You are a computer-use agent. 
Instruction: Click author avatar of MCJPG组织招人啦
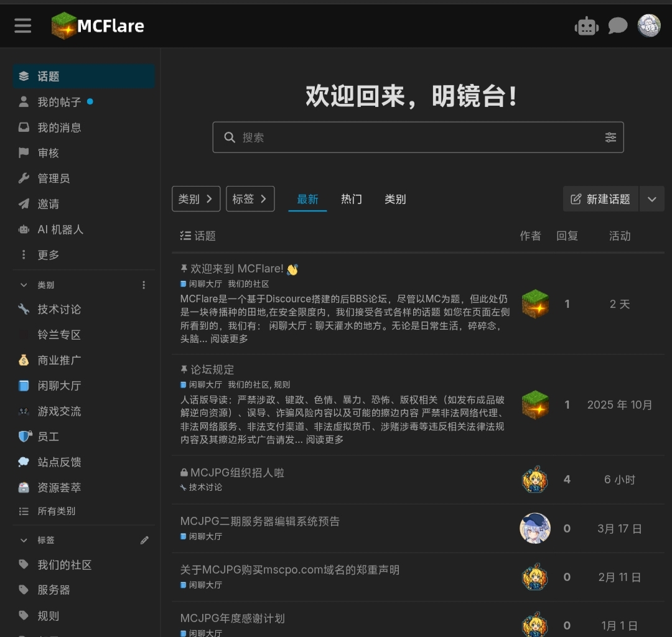535,480
